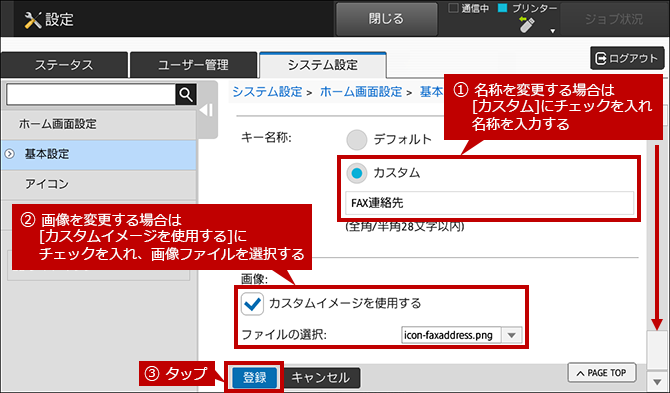Click the settings wrench icon
Screen dimensions: 670x393
click(32, 20)
